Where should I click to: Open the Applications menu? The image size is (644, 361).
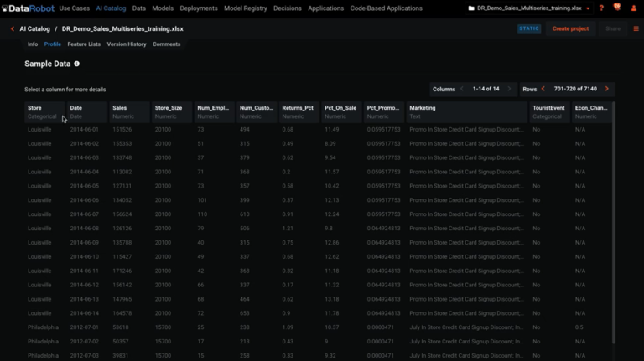coord(325,8)
